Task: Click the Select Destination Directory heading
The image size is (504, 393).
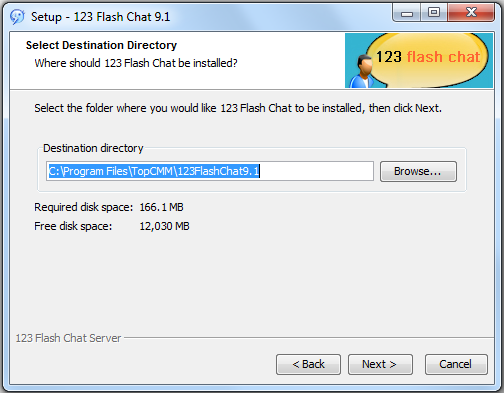Action: (101, 45)
